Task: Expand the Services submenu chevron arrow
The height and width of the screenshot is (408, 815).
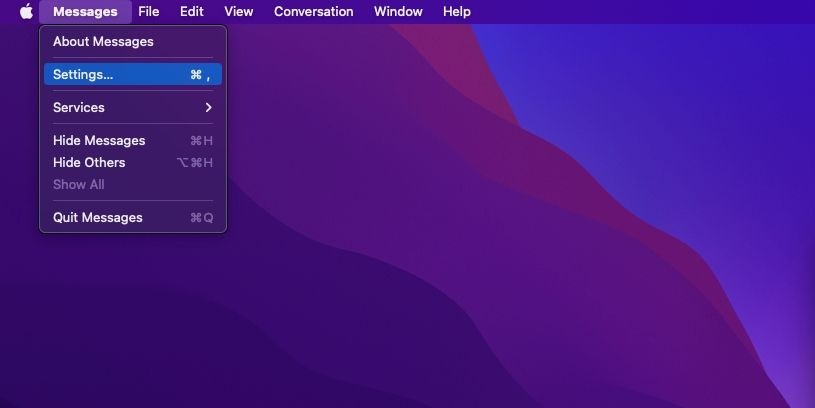Action: tap(208, 108)
